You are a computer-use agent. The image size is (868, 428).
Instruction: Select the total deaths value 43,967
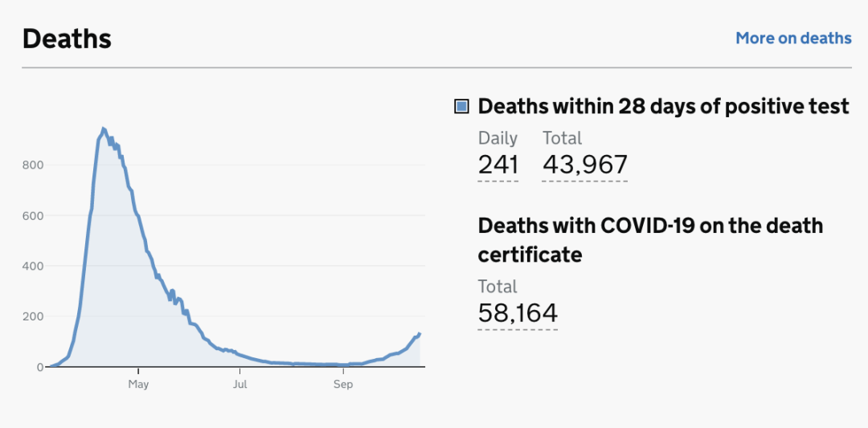pos(585,165)
